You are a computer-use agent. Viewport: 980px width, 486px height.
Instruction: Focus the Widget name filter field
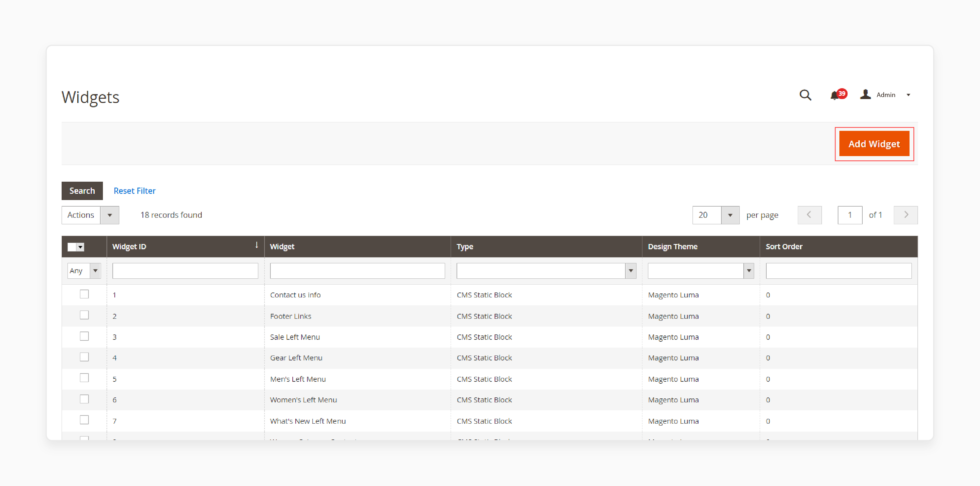pyautogui.click(x=357, y=271)
